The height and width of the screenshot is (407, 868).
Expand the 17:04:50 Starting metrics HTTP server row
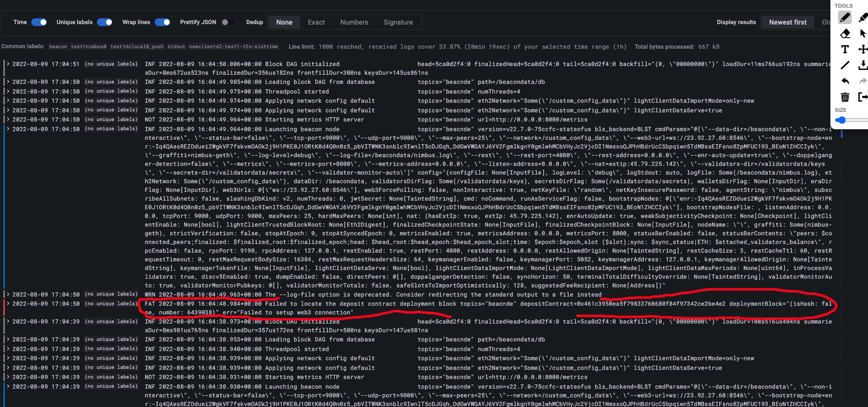click(8, 120)
